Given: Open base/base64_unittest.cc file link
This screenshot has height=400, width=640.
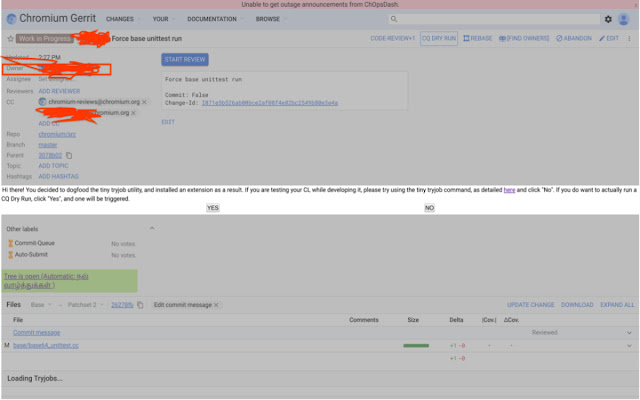Looking at the screenshot, I should pos(46,346).
